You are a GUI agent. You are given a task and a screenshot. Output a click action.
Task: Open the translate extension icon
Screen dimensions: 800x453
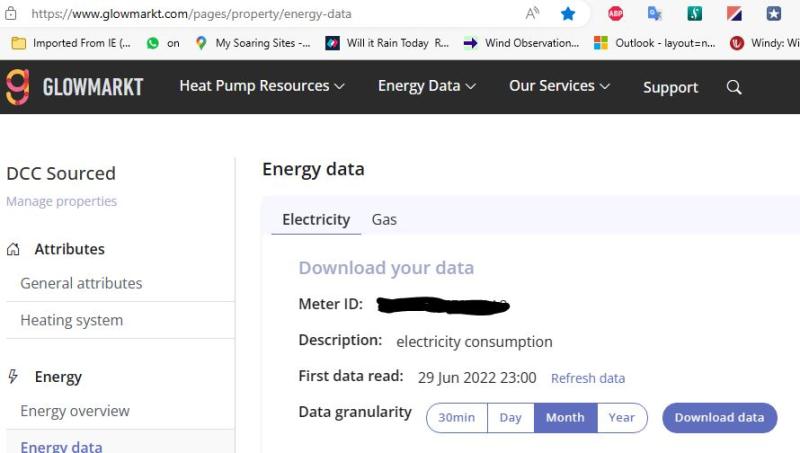point(655,14)
